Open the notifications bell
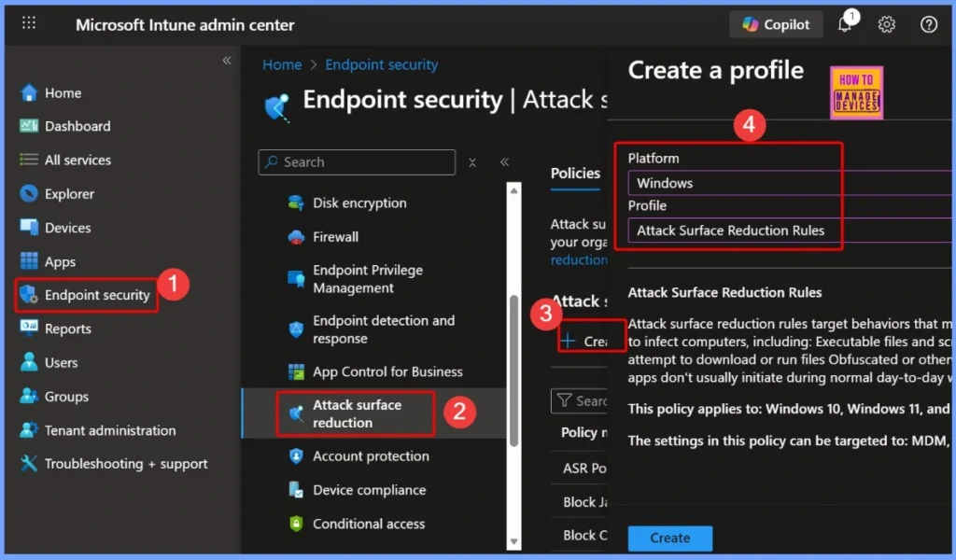 [844, 24]
